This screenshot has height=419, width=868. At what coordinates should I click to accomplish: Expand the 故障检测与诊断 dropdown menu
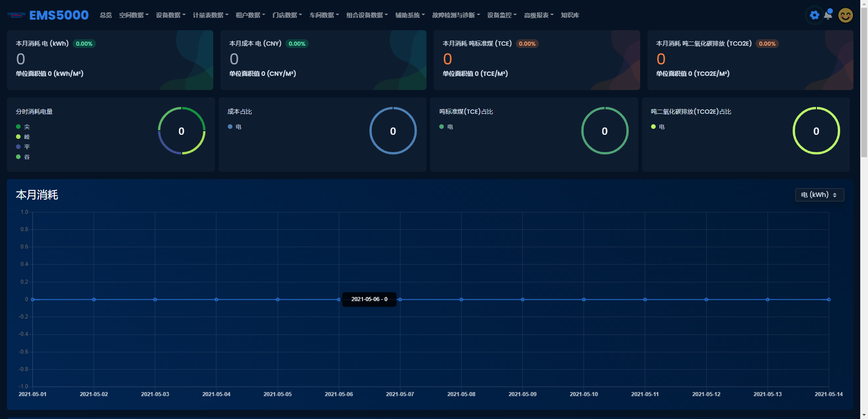pyautogui.click(x=456, y=15)
